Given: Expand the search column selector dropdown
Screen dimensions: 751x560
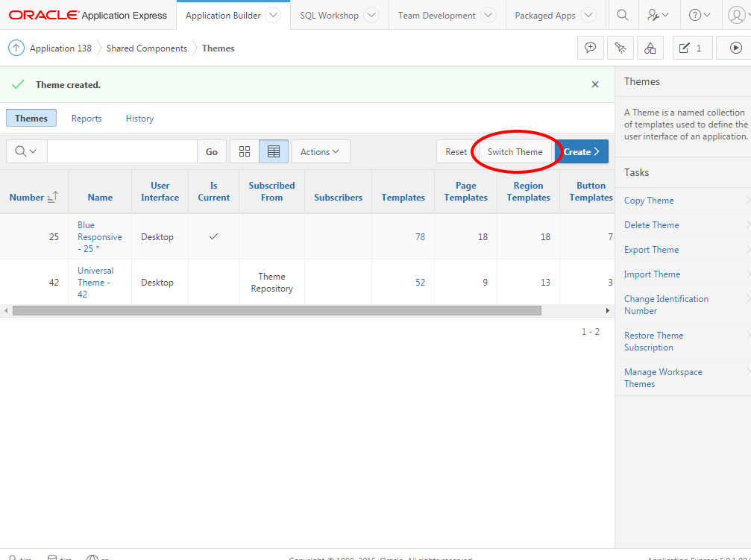Looking at the screenshot, I should (26, 151).
